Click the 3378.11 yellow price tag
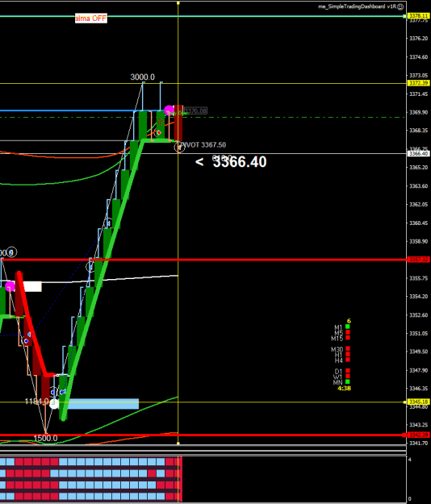Screen dimensions: 431x504 (418, 16)
